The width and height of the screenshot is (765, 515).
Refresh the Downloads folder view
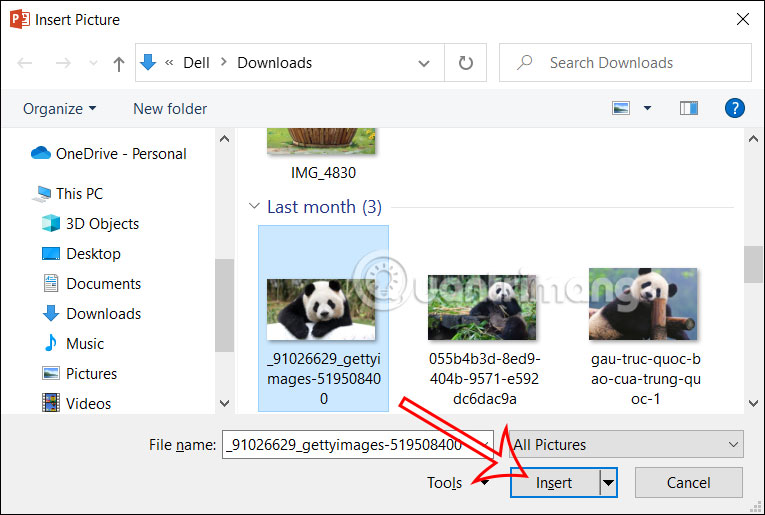tap(465, 63)
